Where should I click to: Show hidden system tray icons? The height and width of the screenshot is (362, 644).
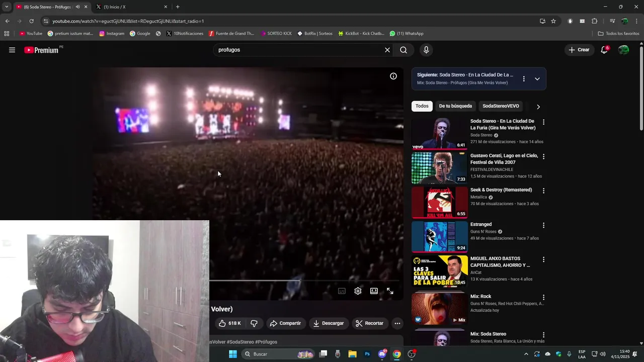526,354
